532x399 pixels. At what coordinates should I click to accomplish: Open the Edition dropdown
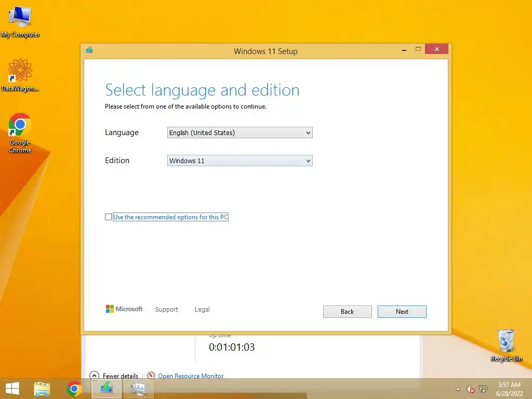pyautogui.click(x=240, y=161)
